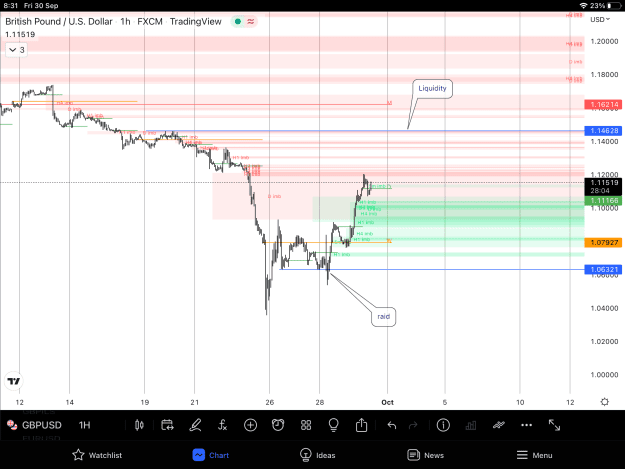Open the Menu tab
625x469 pixels.
[x=534, y=455]
